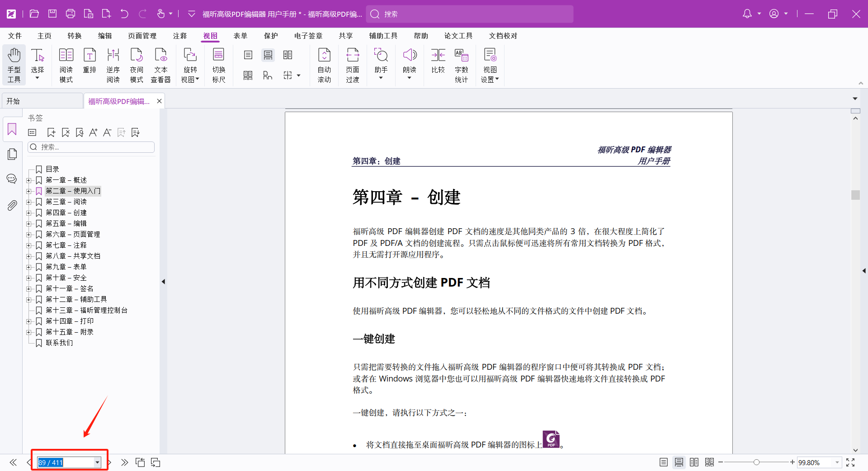Click the zoom in plus button
868x471 pixels.
[792, 462]
